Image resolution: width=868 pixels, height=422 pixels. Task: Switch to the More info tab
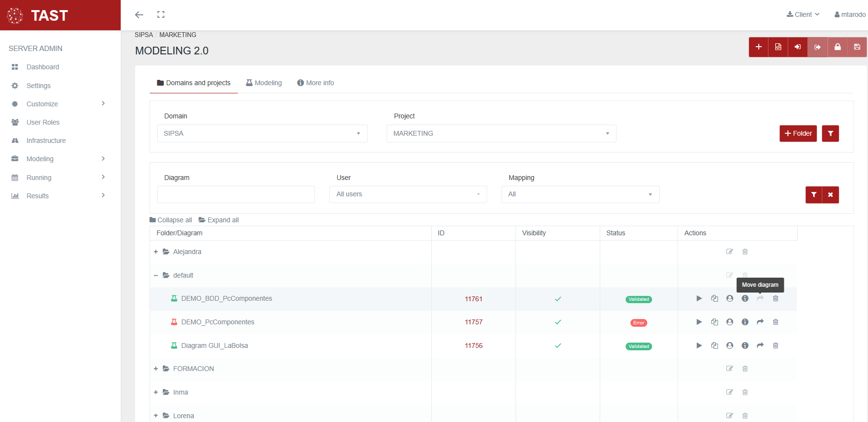(x=315, y=83)
